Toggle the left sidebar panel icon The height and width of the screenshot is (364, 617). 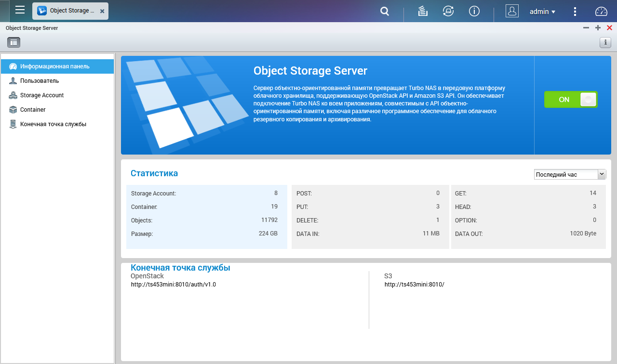(x=13, y=42)
